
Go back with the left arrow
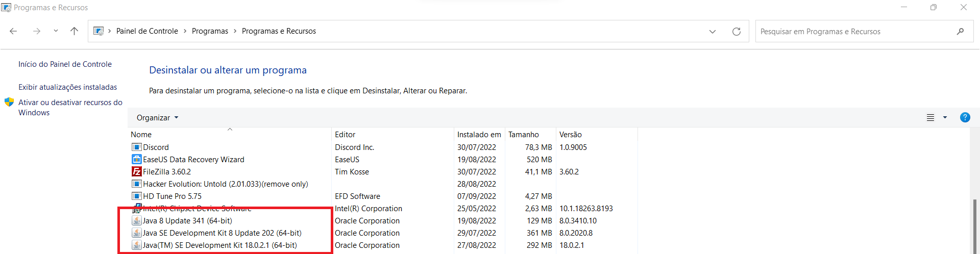pyautogui.click(x=14, y=31)
